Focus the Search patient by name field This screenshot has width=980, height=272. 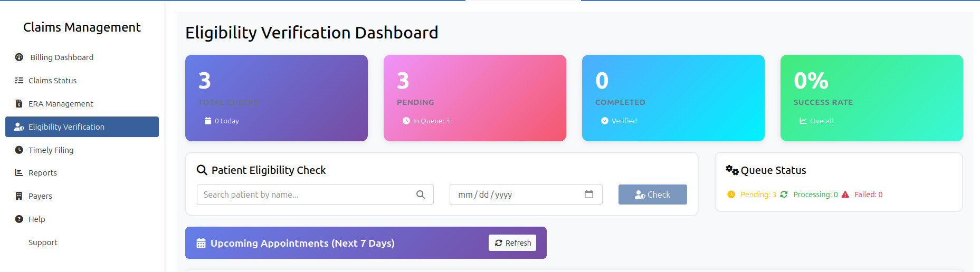click(306, 195)
